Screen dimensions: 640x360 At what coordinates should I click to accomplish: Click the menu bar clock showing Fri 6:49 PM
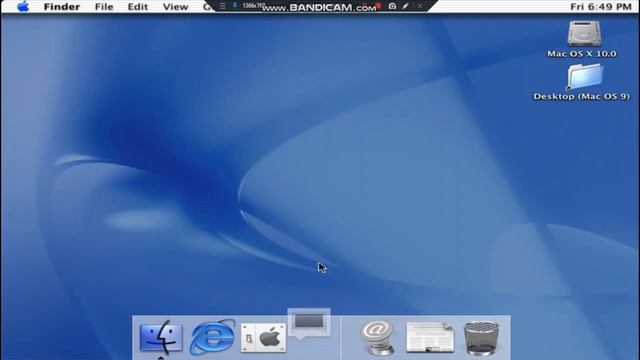601,7
